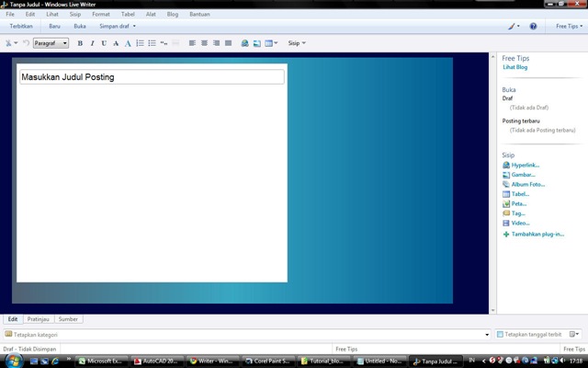Align text to the left
Screen dimensions: 588x368
tap(192, 43)
